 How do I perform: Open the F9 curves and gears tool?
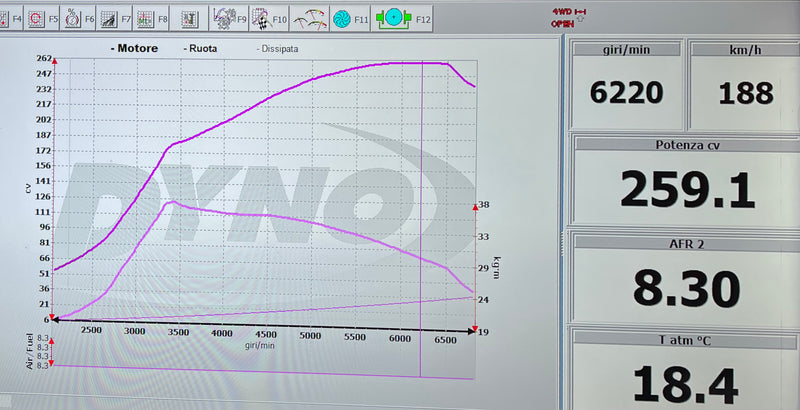[x=224, y=18]
